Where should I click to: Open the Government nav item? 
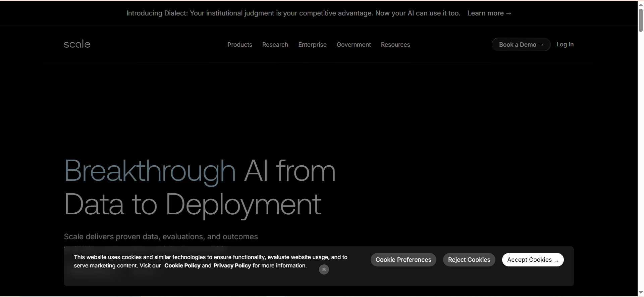354,45
